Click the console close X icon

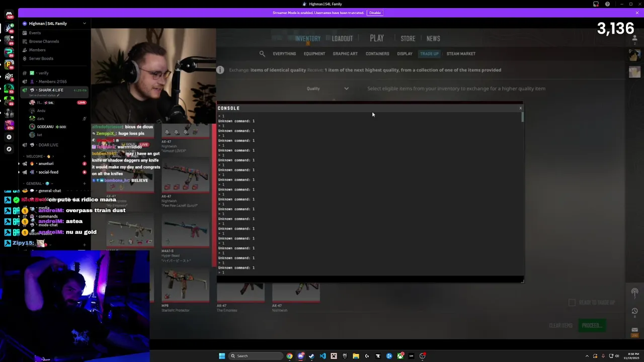(520, 108)
